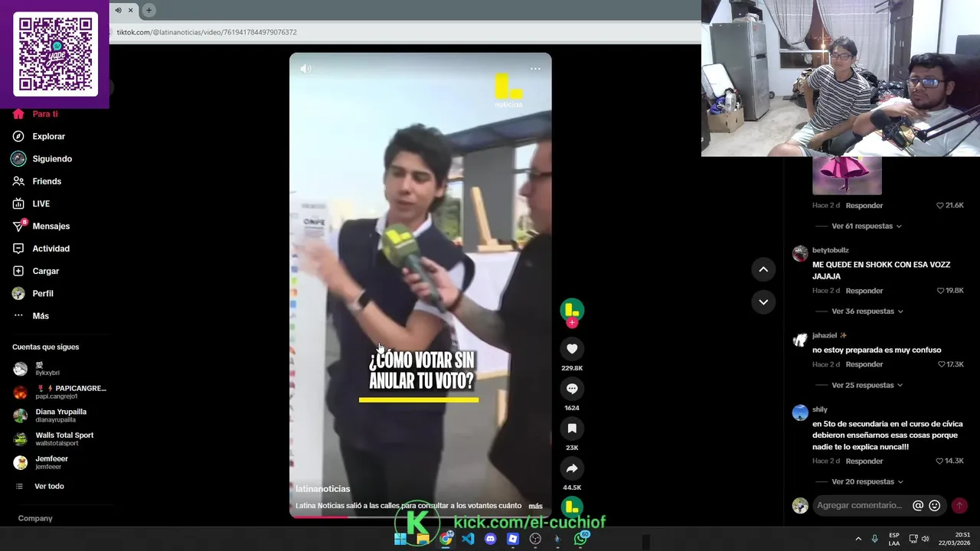The width and height of the screenshot is (980, 551).
Task: Open the LIVE section
Action: click(x=31, y=204)
